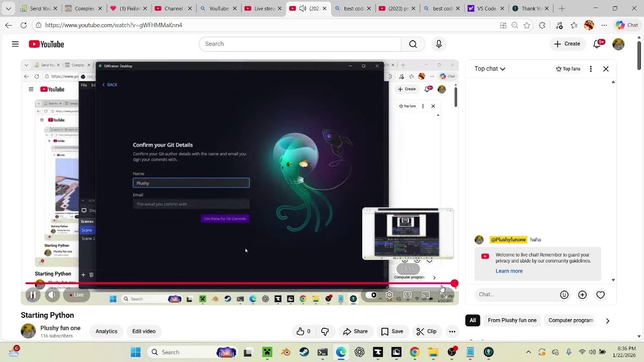Open Edge settings and more menu
The image size is (644, 362).
point(604,25)
